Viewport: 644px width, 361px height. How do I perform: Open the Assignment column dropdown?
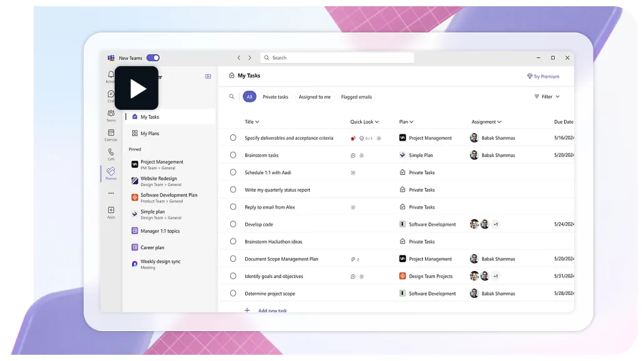pos(486,122)
